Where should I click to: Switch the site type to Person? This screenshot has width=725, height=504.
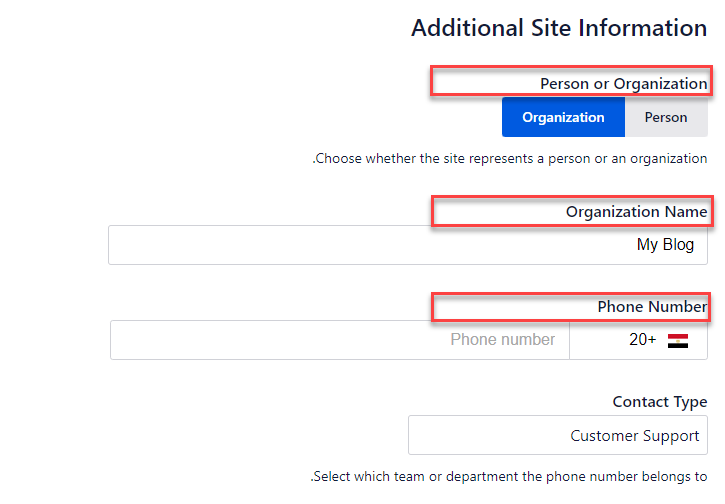666,117
